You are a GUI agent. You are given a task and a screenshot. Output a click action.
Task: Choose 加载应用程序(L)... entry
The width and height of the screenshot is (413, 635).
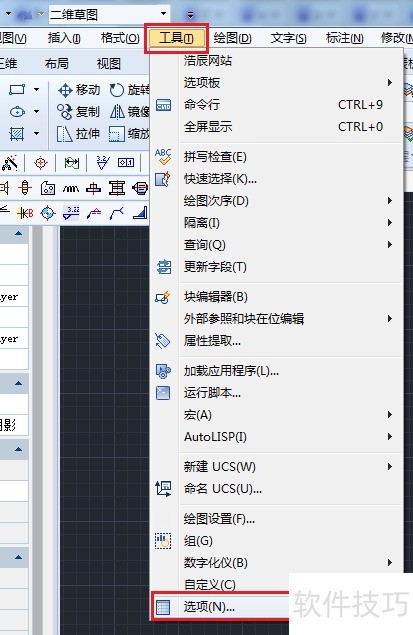pyautogui.click(x=275, y=371)
